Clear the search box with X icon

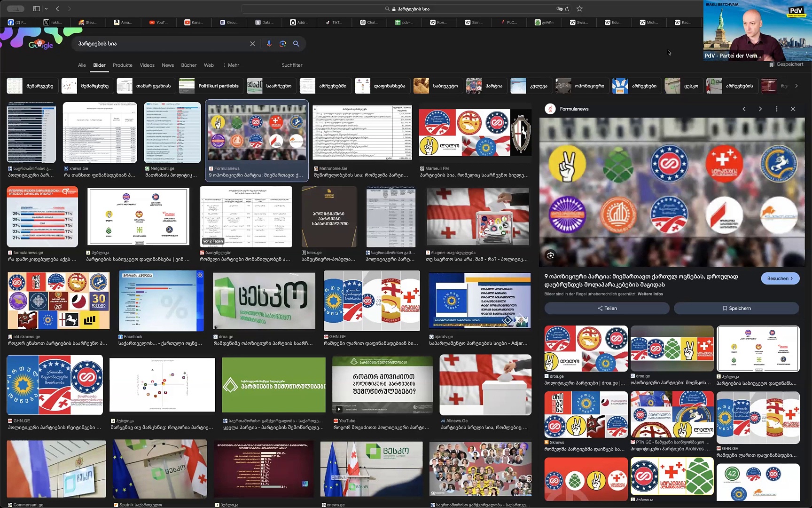tap(252, 44)
